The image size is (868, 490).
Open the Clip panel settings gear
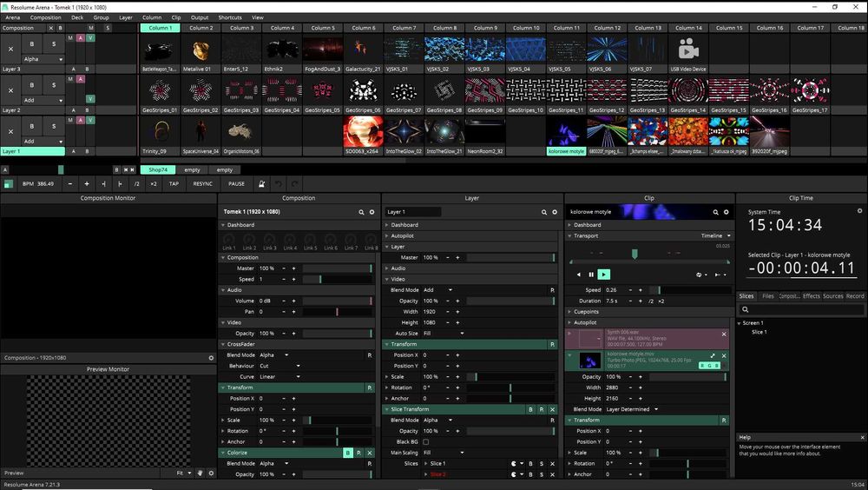(727, 211)
